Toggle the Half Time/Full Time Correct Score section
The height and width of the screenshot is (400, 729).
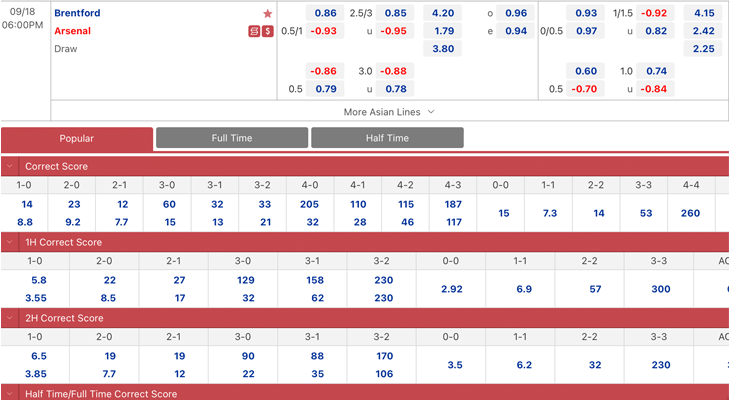click(x=10, y=393)
